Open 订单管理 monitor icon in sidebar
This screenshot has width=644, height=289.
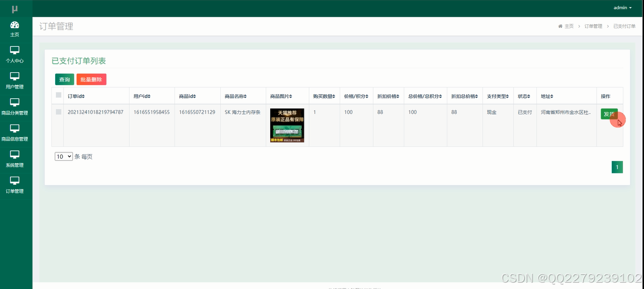15,181
